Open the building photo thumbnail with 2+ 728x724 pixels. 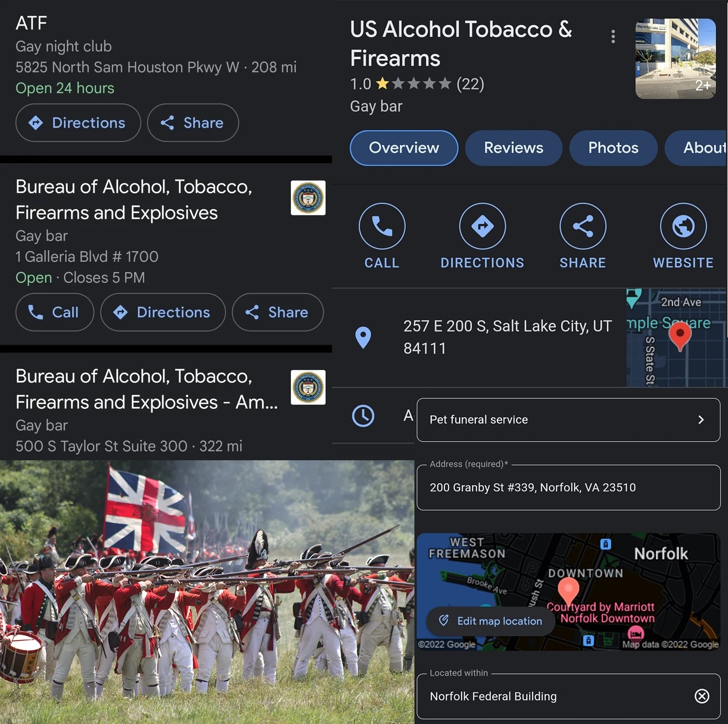click(x=675, y=58)
